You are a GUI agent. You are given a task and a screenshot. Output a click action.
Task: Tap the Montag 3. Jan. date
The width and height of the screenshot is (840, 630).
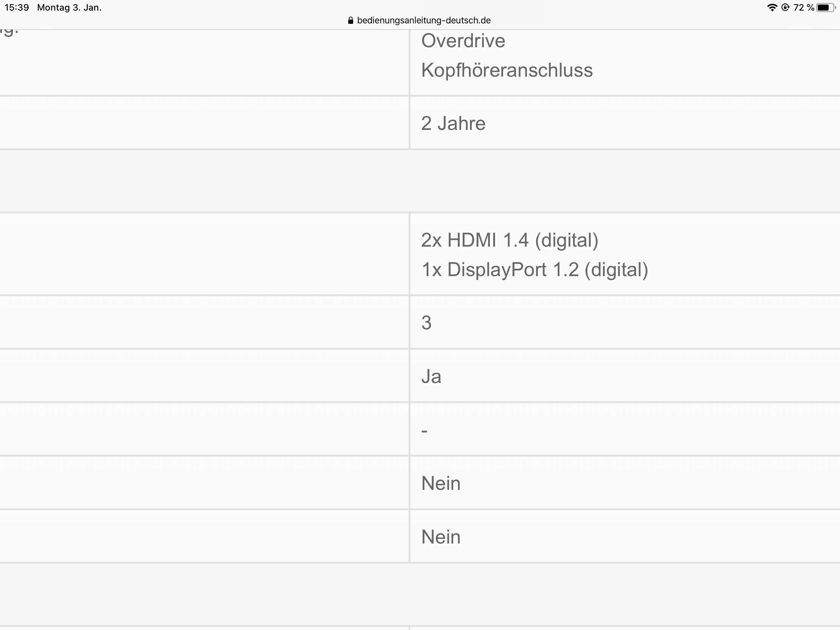(x=69, y=8)
